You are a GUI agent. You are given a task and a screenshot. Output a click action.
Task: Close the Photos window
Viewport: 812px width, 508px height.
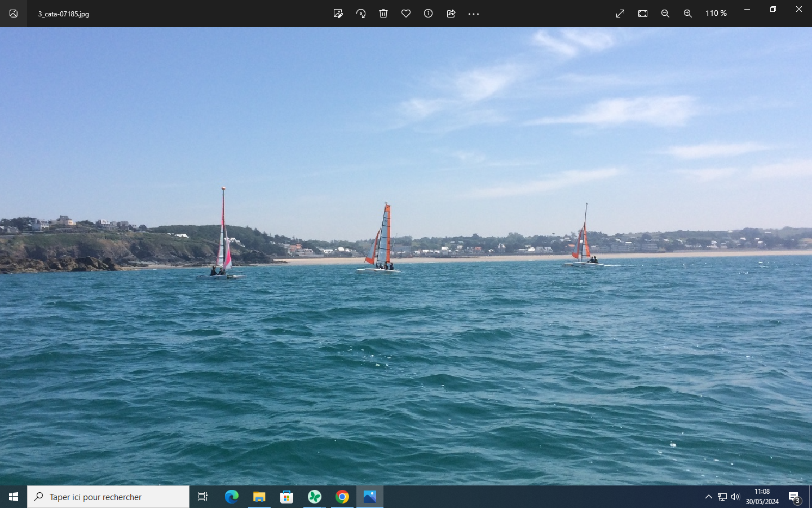799,9
